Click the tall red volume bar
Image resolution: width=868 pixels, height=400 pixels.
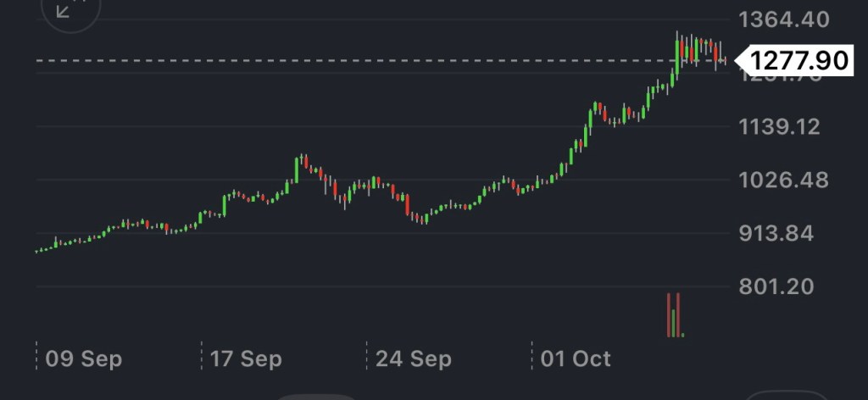click(669, 315)
